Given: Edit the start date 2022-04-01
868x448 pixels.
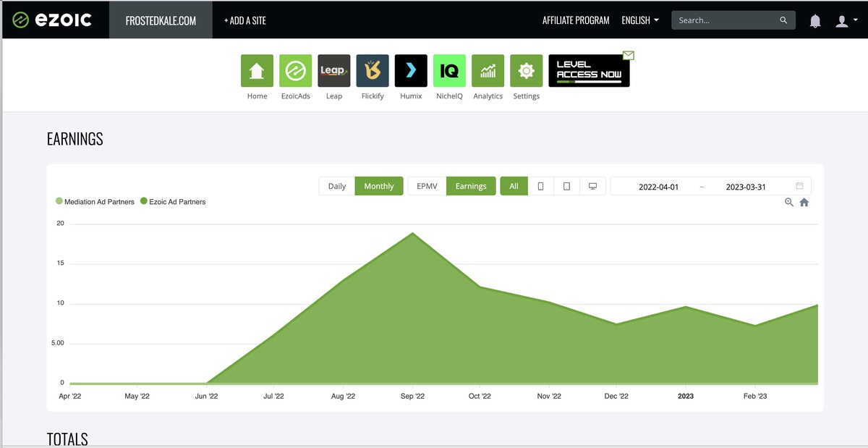Looking at the screenshot, I should [x=659, y=187].
